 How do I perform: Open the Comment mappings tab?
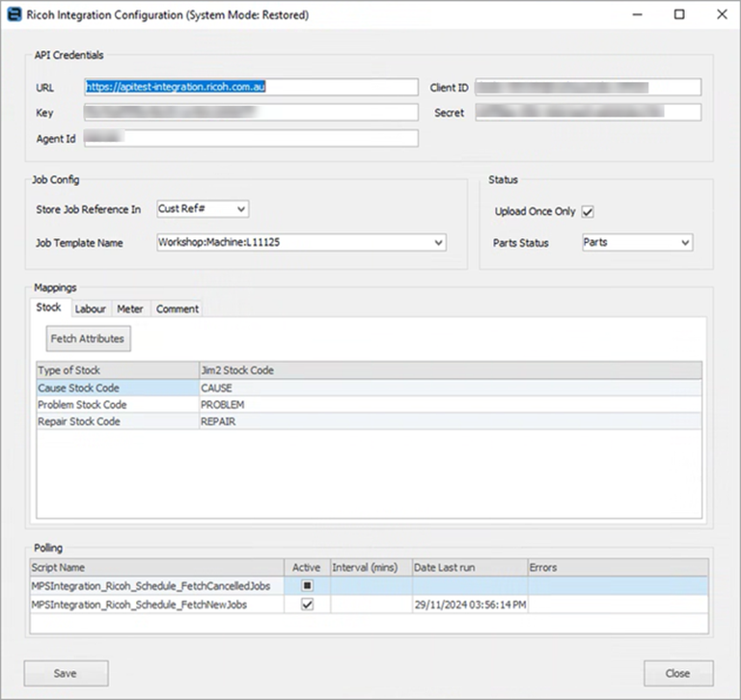tap(177, 310)
